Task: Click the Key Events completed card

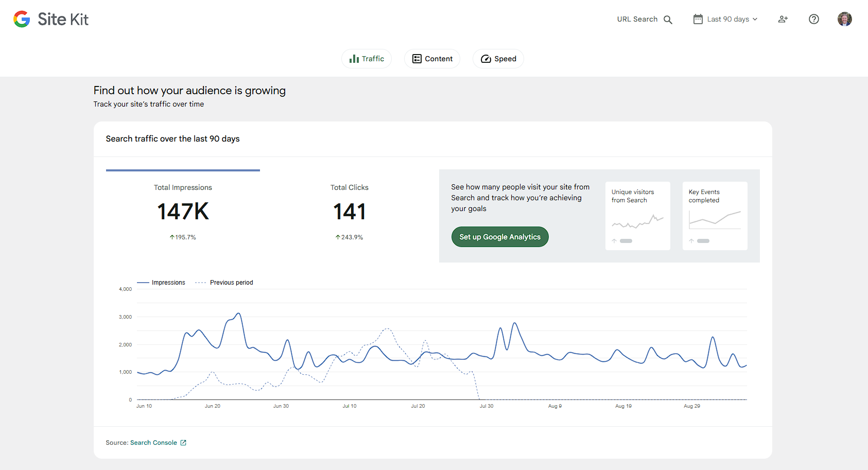Action: pyautogui.click(x=715, y=216)
